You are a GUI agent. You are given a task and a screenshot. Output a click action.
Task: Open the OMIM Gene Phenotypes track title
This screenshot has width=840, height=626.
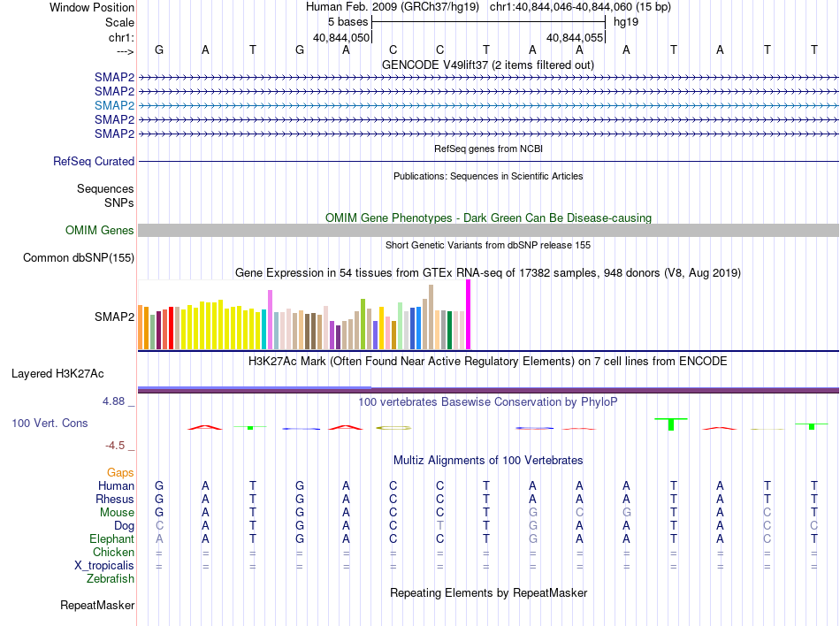click(488, 218)
